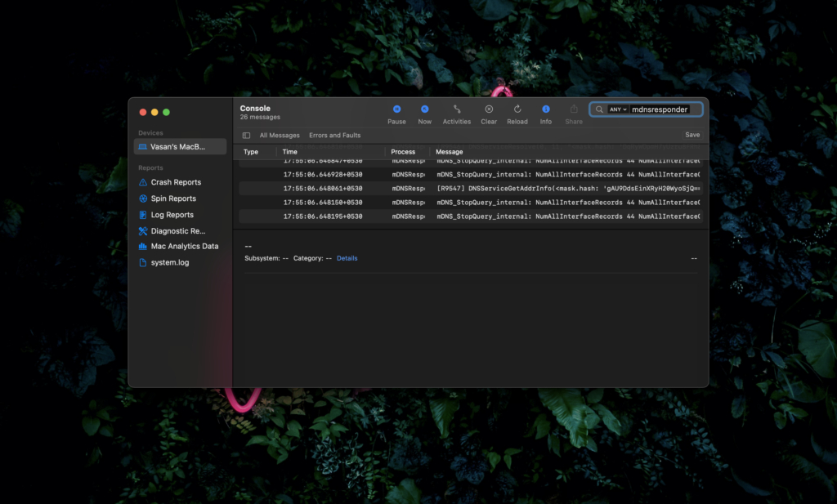This screenshot has width=837, height=504.
Task: Open the Details link
Action: [347, 258]
